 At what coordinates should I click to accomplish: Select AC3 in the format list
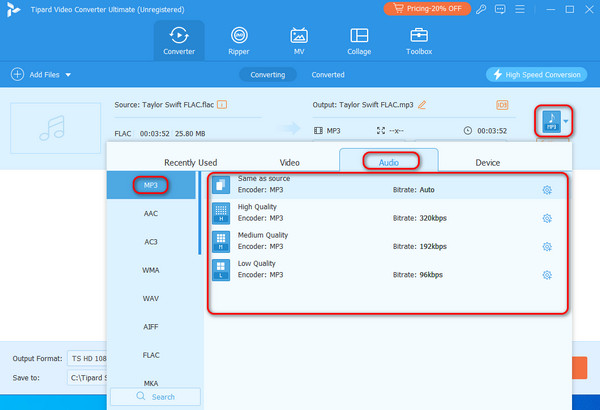click(151, 242)
